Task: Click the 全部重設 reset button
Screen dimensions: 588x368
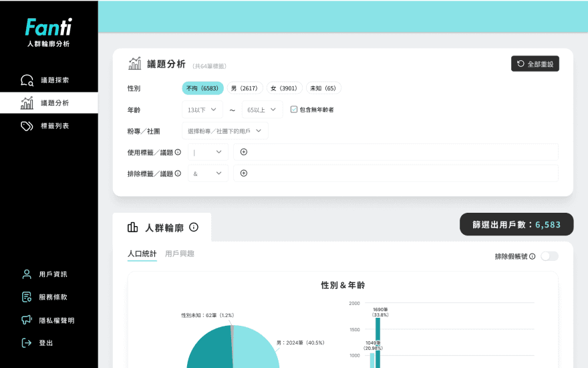Action: tap(535, 64)
